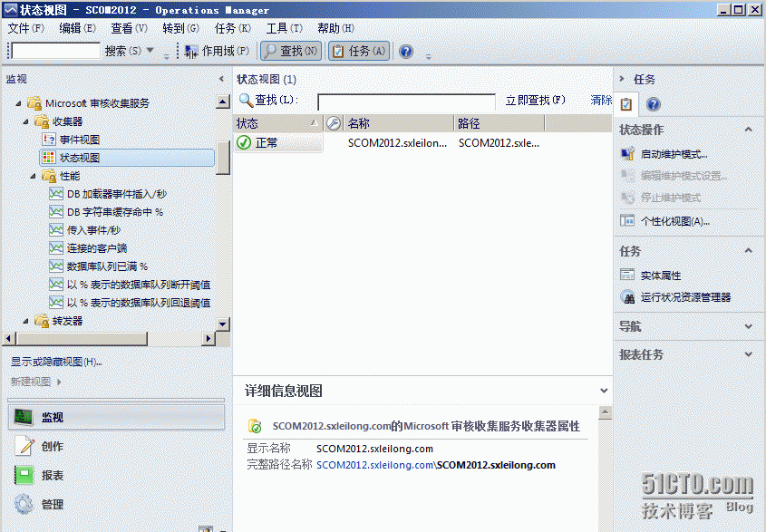Collapse the 状态操作 section chevron
This screenshot has width=766, height=532.
point(748,130)
